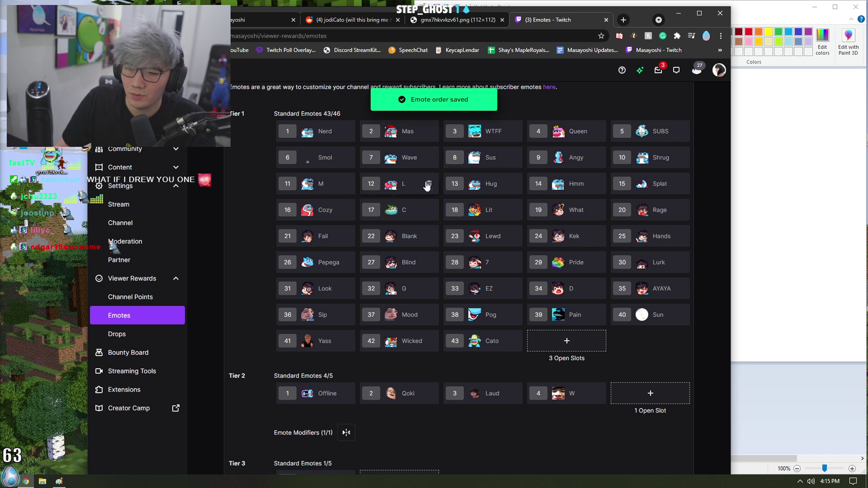Pick the red color swatch in Paint
This screenshot has height=488, width=868.
point(749,32)
